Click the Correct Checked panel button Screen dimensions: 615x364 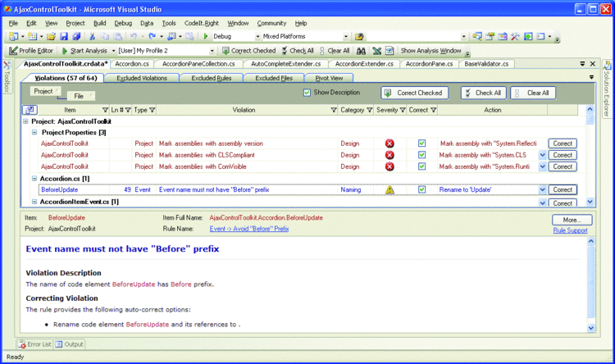point(415,93)
